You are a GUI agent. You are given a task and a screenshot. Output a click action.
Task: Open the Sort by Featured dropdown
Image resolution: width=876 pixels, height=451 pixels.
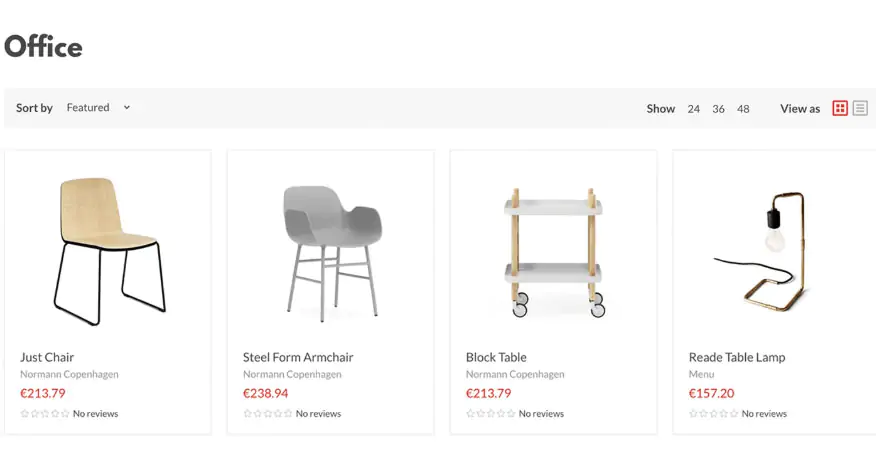[x=98, y=108]
